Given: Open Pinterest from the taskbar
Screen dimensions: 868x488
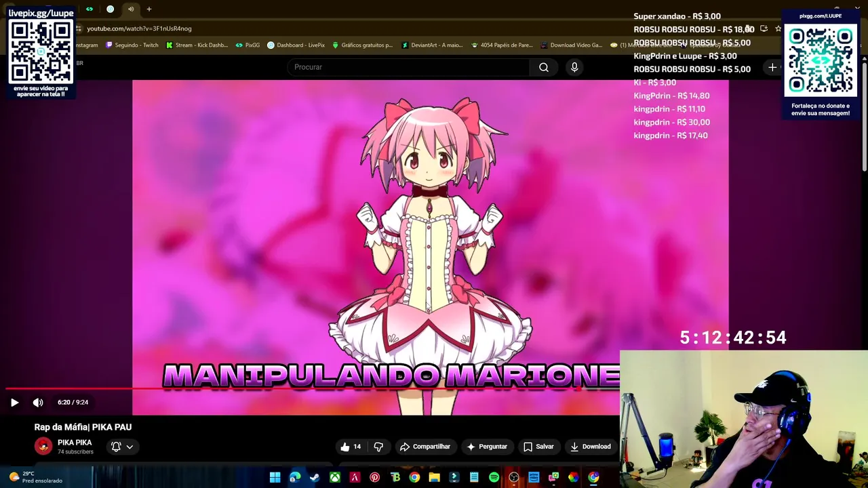Looking at the screenshot, I should [374, 478].
